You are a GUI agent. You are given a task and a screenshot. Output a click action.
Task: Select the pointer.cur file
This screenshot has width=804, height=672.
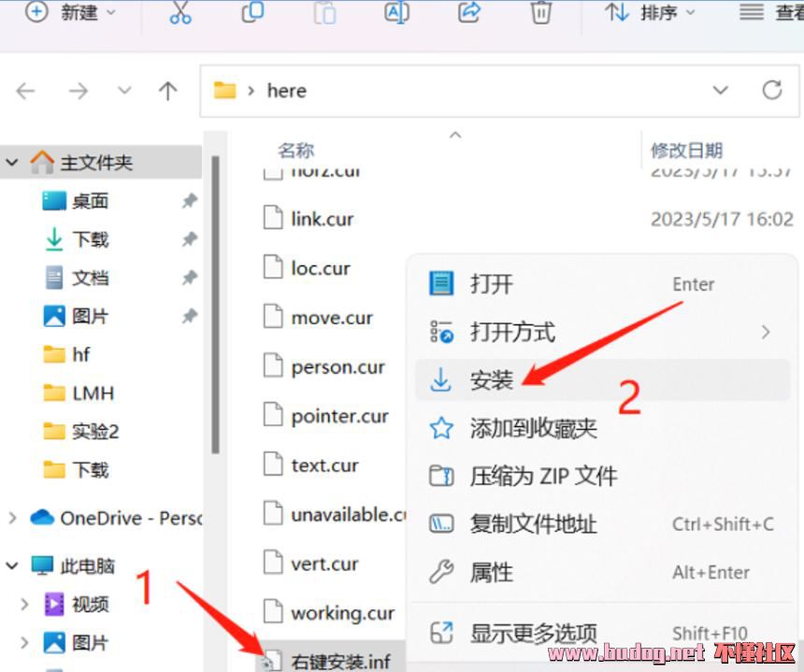point(339,416)
